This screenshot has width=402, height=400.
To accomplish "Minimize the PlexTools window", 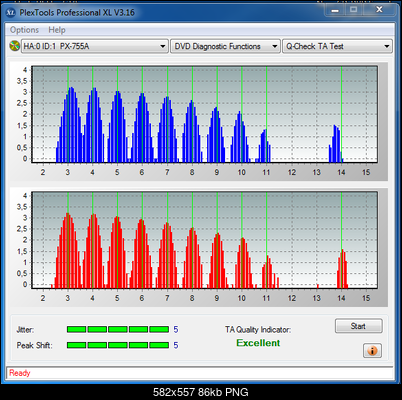I will click(335, 10).
